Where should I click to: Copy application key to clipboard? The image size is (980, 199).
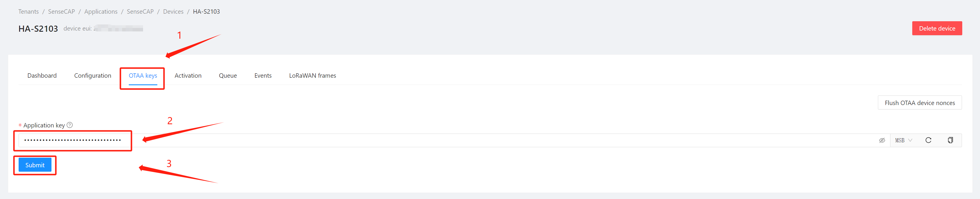pyautogui.click(x=950, y=141)
